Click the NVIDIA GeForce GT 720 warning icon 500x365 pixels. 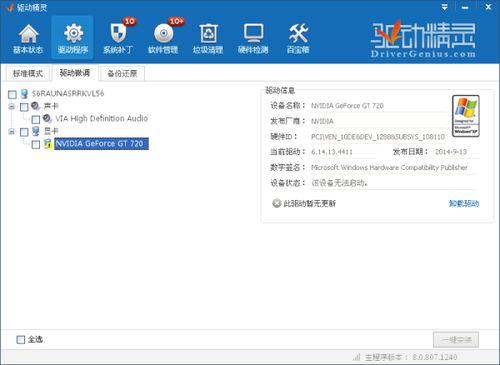(48, 144)
